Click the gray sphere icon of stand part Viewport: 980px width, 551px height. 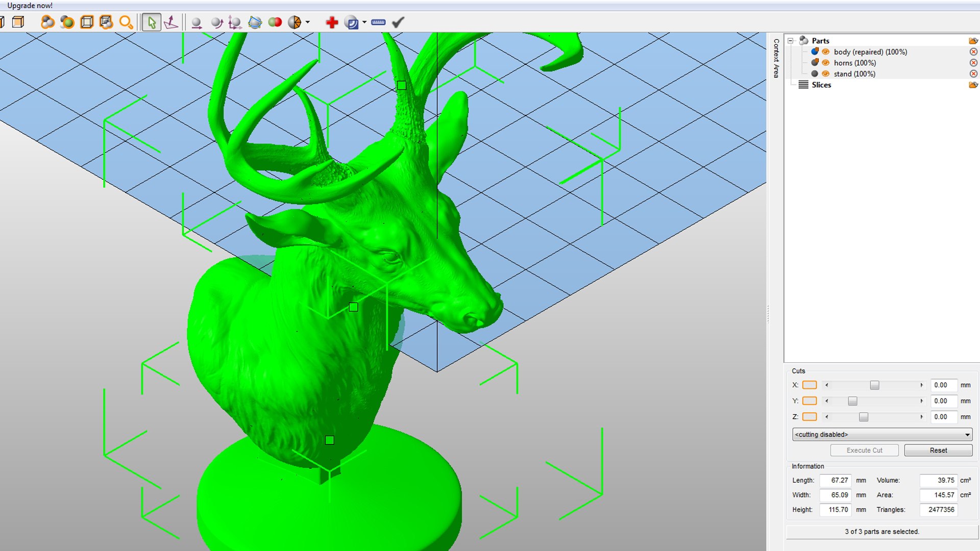pos(815,73)
